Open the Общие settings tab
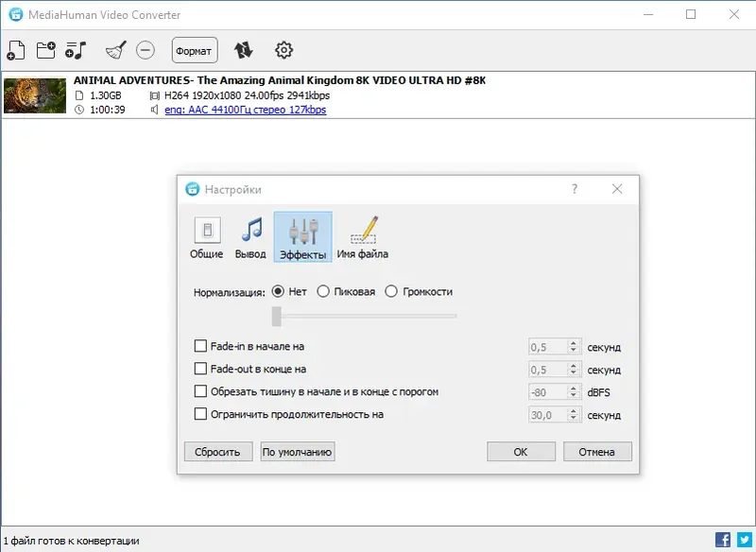The height and width of the screenshot is (552, 756). coord(206,236)
